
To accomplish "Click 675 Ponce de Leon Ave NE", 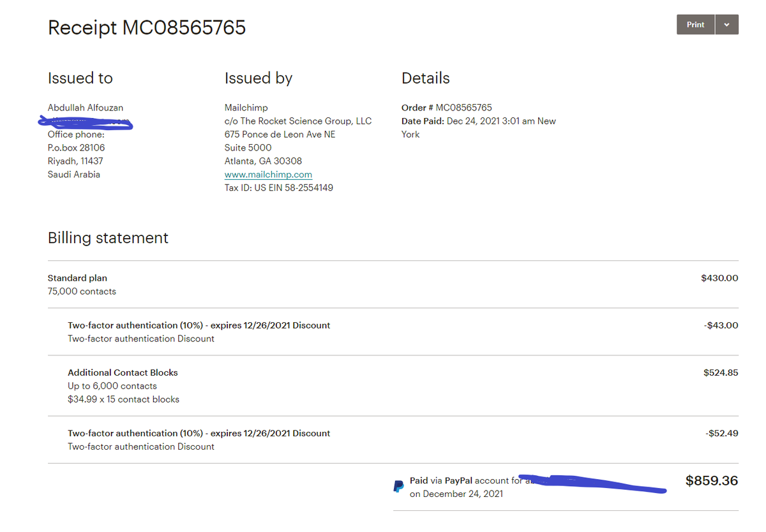I will pyautogui.click(x=280, y=134).
